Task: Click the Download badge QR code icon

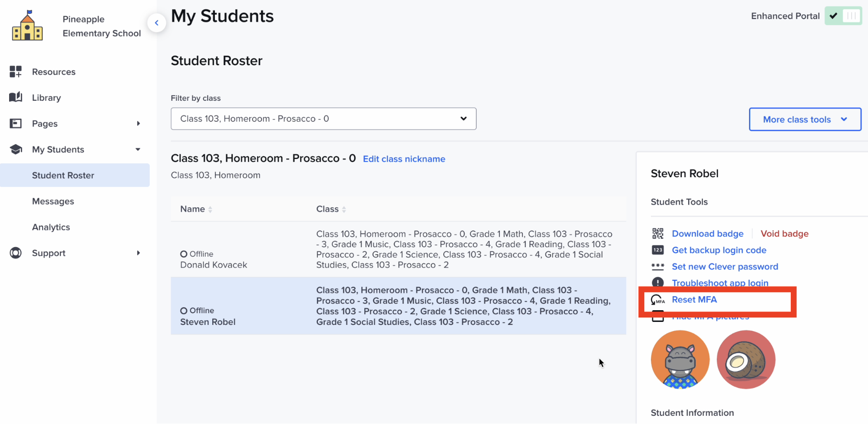Action: tap(657, 233)
